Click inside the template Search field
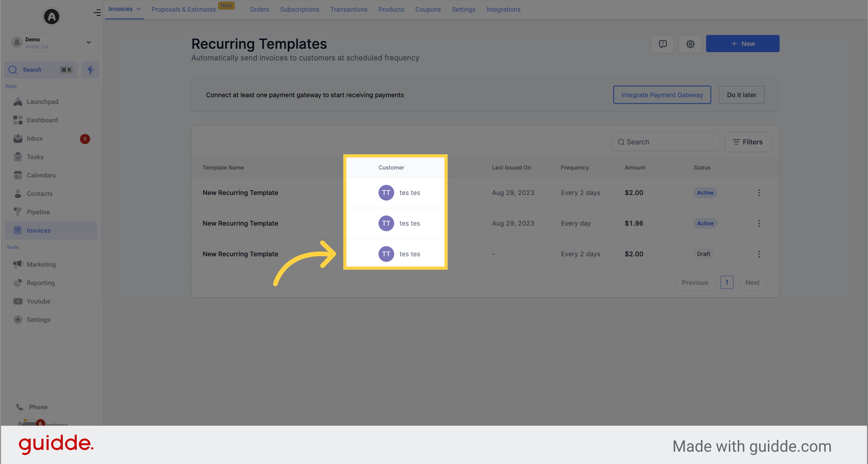 click(664, 142)
